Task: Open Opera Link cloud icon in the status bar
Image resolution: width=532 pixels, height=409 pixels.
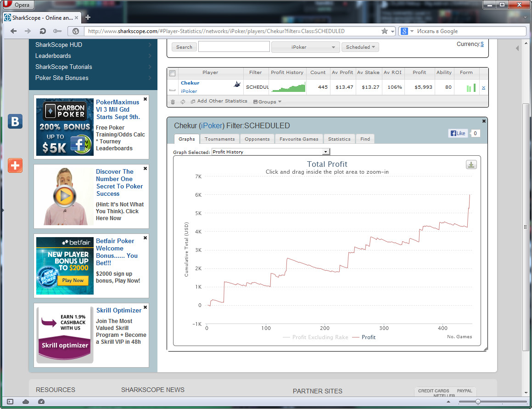Action: click(26, 402)
